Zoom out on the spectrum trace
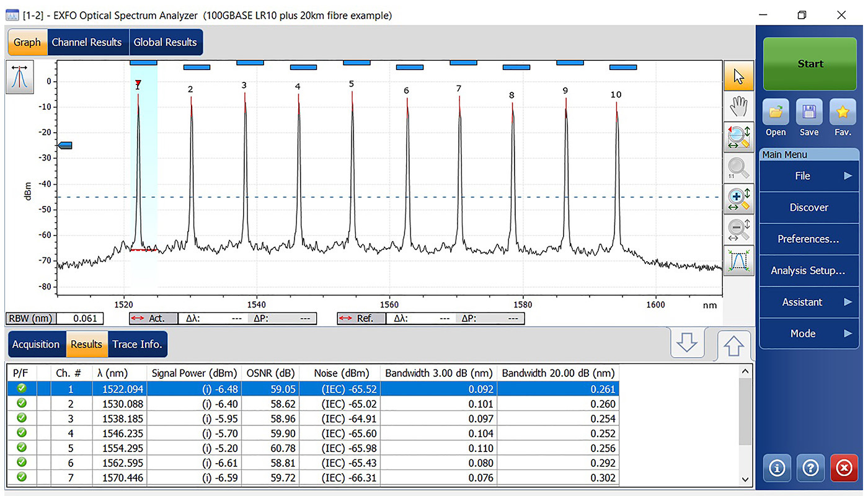 [738, 229]
